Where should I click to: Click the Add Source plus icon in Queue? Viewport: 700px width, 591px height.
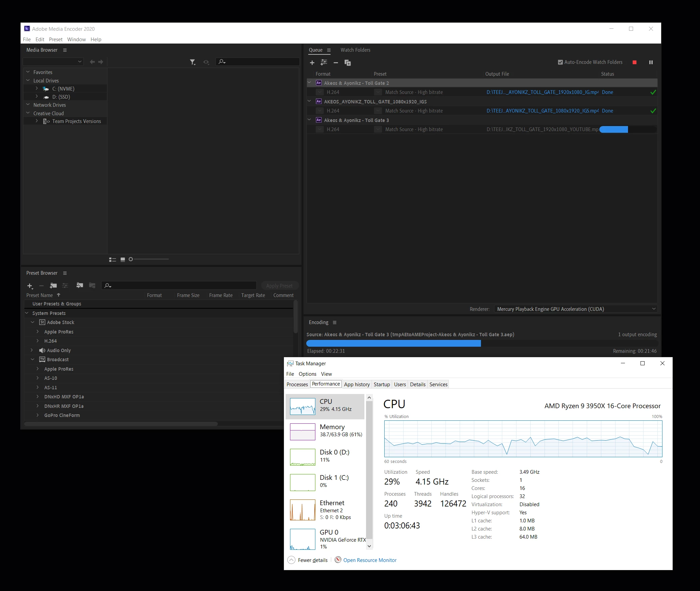312,63
